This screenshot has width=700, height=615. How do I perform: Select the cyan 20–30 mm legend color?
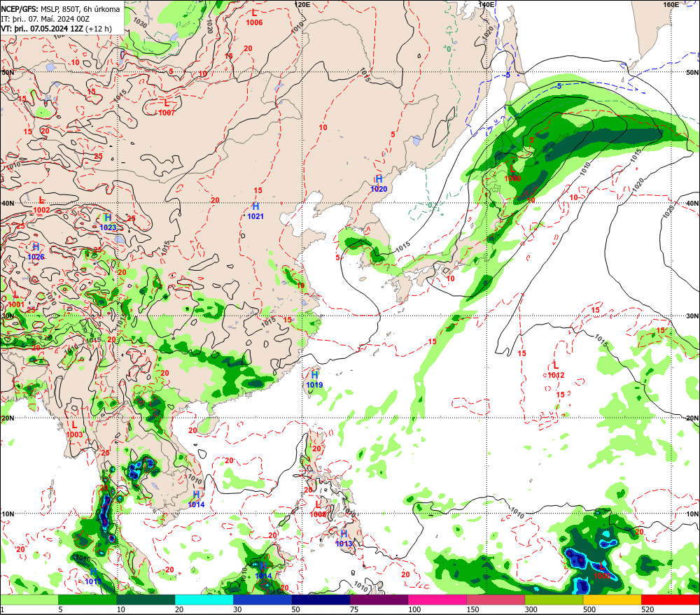tap(204, 600)
